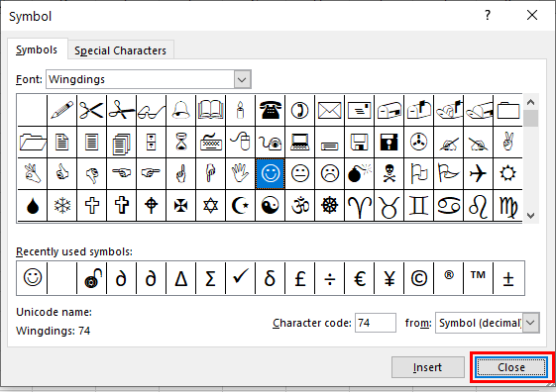Click the yin yang symbol
The width and height of the screenshot is (556, 392).
tap(271, 205)
